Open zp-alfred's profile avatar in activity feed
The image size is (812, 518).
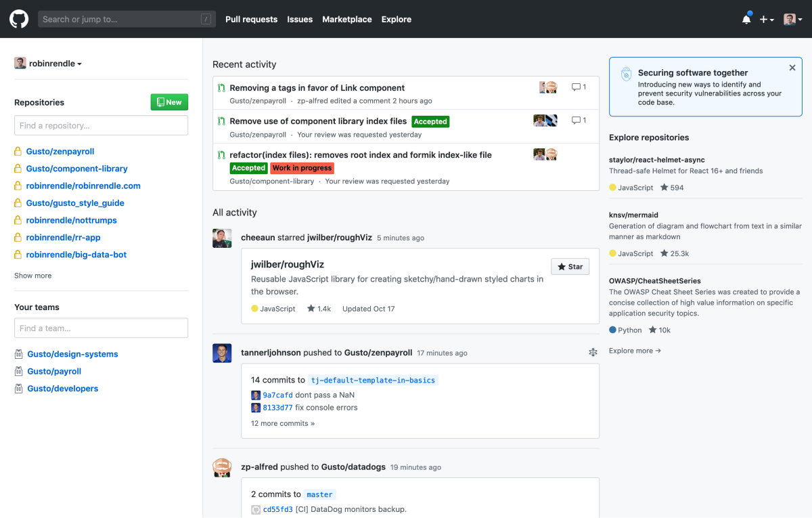click(222, 467)
